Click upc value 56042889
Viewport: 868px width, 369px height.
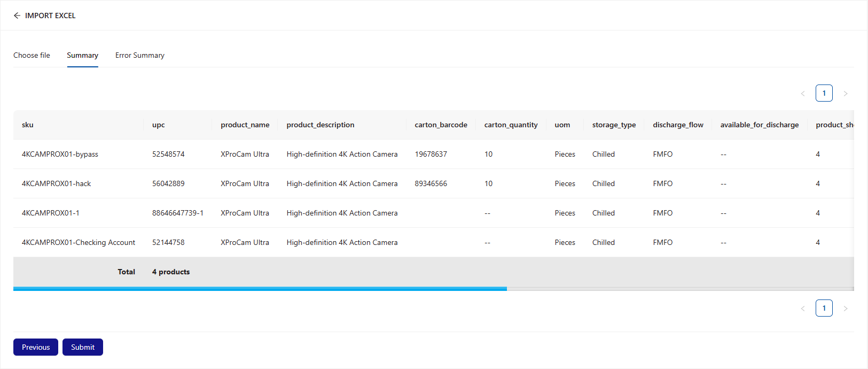coord(168,183)
